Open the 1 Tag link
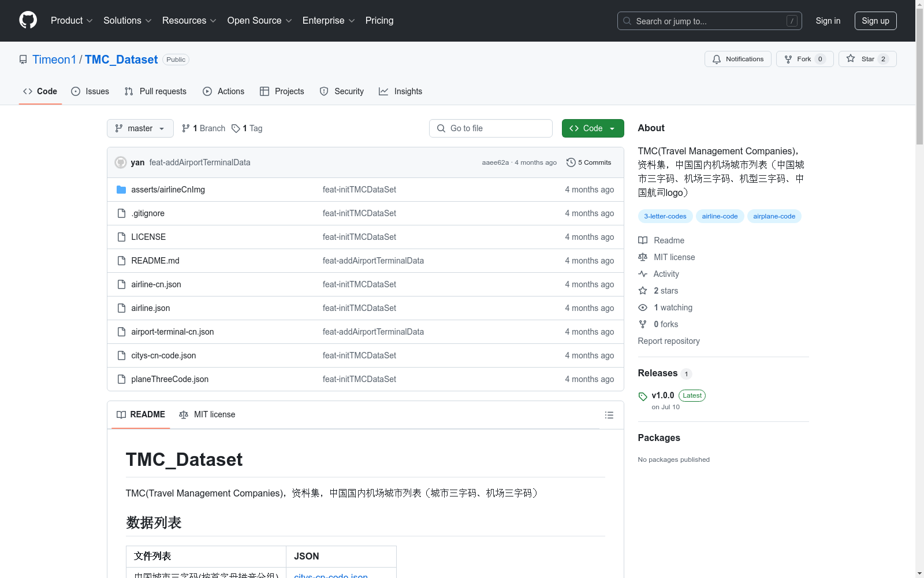 [247, 128]
